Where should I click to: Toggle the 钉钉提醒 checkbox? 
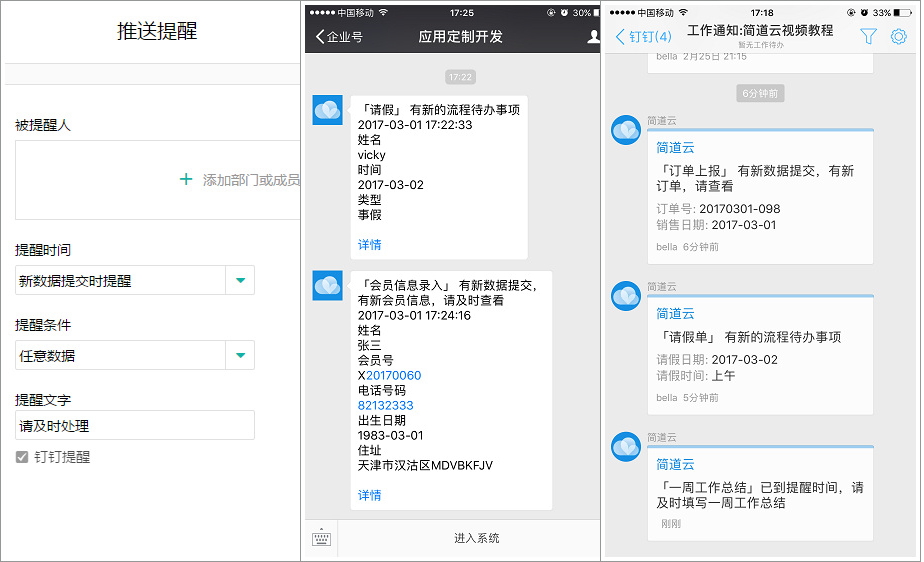(22, 457)
